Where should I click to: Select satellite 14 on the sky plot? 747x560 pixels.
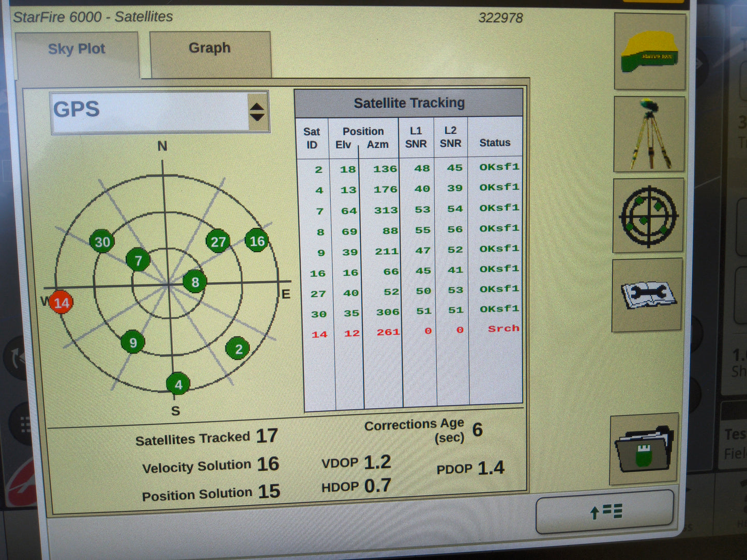tap(60, 302)
